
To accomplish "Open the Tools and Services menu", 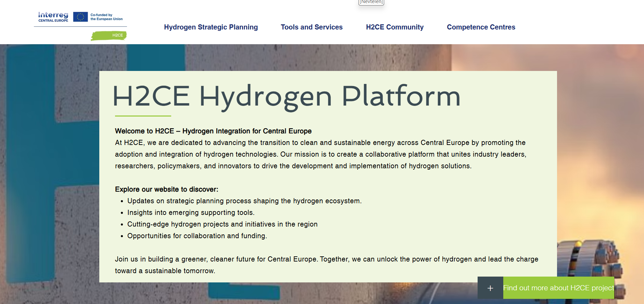I will tap(312, 27).
